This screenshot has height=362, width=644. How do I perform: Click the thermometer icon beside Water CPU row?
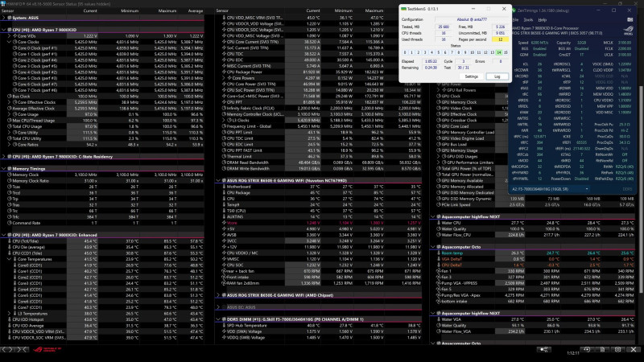point(438,223)
